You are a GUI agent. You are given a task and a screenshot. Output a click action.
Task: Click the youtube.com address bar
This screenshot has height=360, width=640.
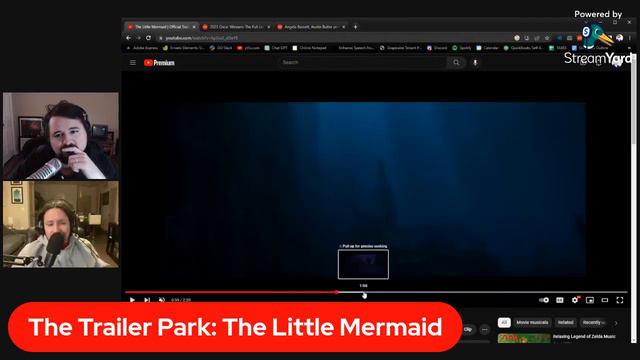333,38
